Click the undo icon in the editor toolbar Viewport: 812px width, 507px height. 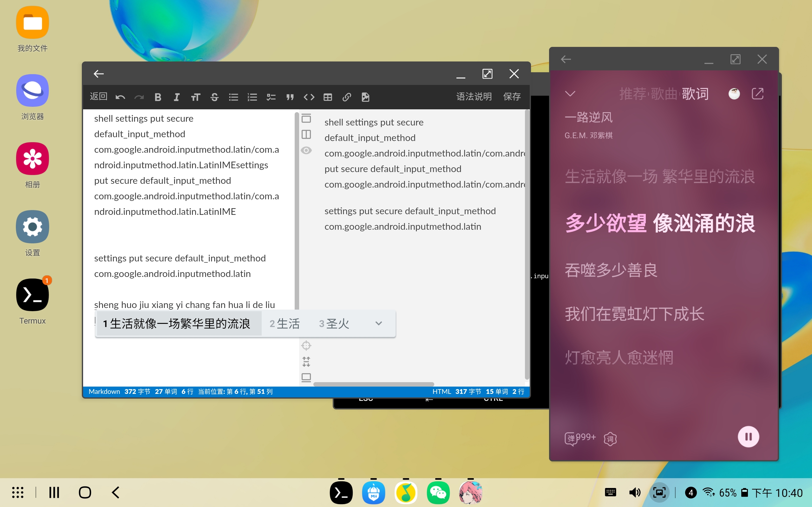click(120, 97)
